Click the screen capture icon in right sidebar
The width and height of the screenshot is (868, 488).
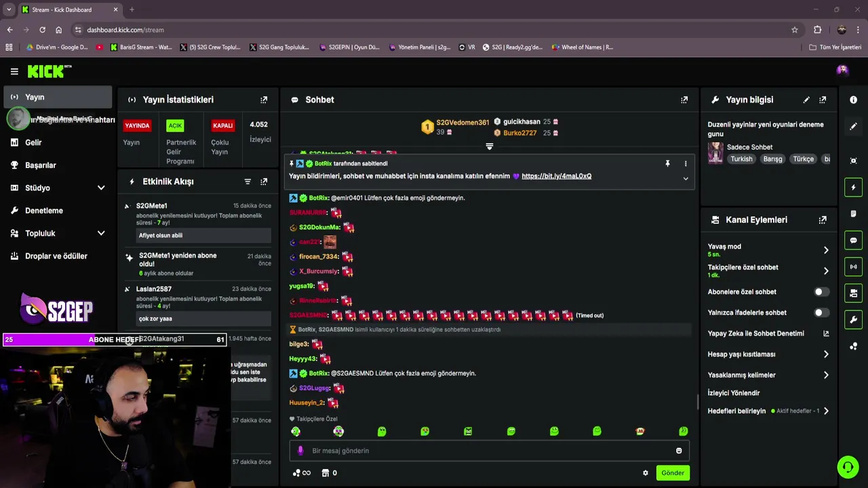853,161
